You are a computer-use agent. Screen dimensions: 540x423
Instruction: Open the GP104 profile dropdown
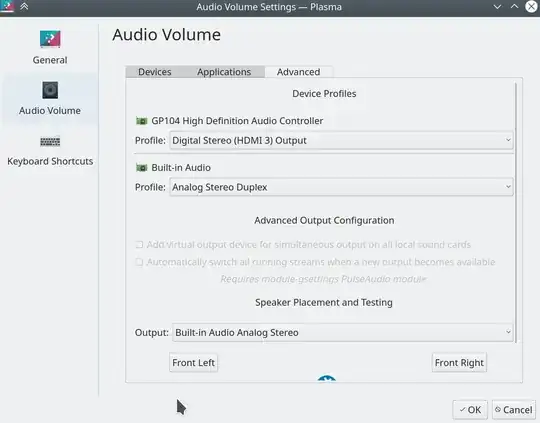coord(341,140)
